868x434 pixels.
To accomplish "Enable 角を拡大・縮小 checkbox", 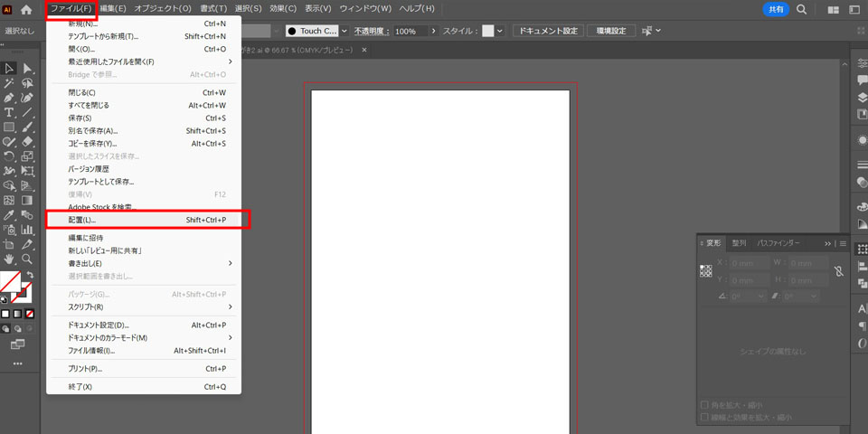I will point(705,404).
